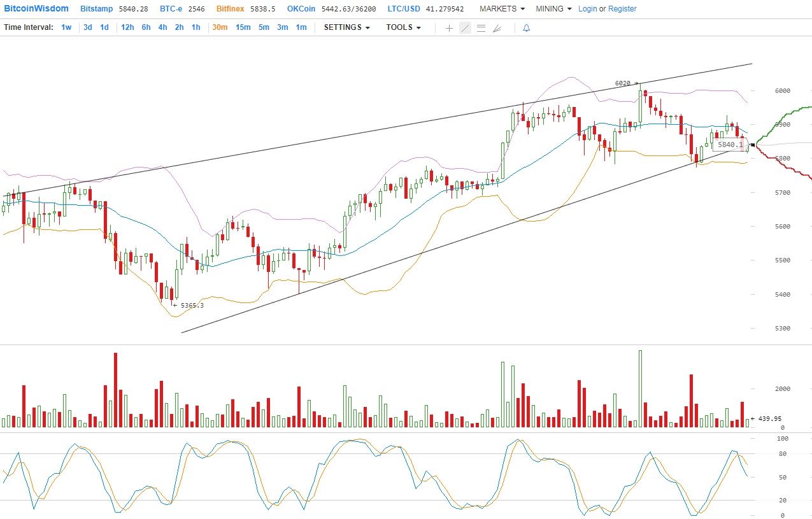Click the Register link

tap(622, 9)
